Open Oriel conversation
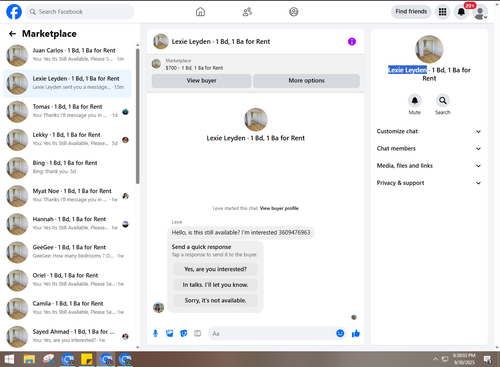 (x=67, y=280)
